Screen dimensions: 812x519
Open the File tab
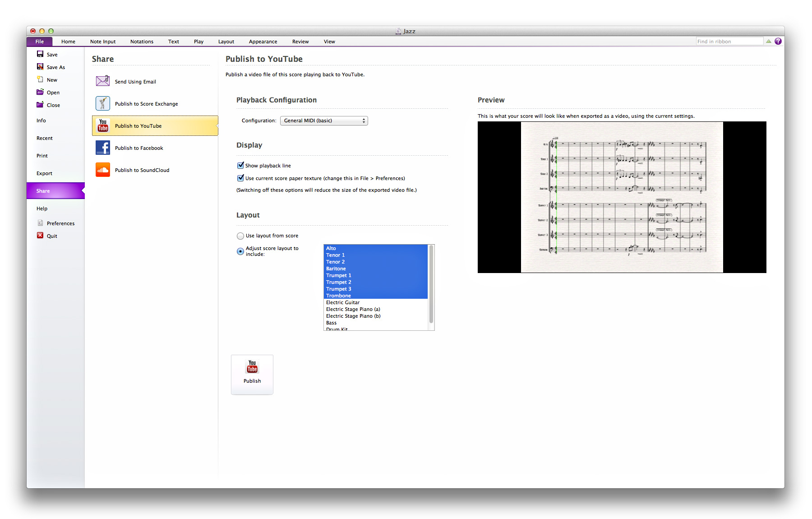pos(40,42)
